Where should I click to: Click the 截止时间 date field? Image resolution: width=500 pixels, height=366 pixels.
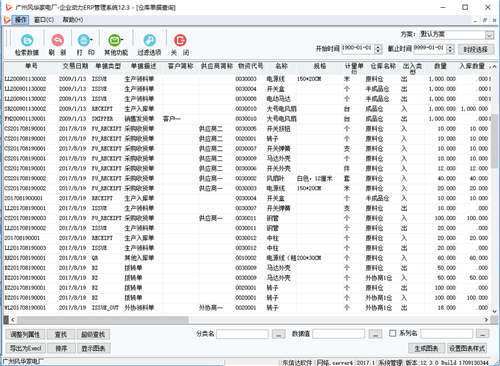(430, 49)
